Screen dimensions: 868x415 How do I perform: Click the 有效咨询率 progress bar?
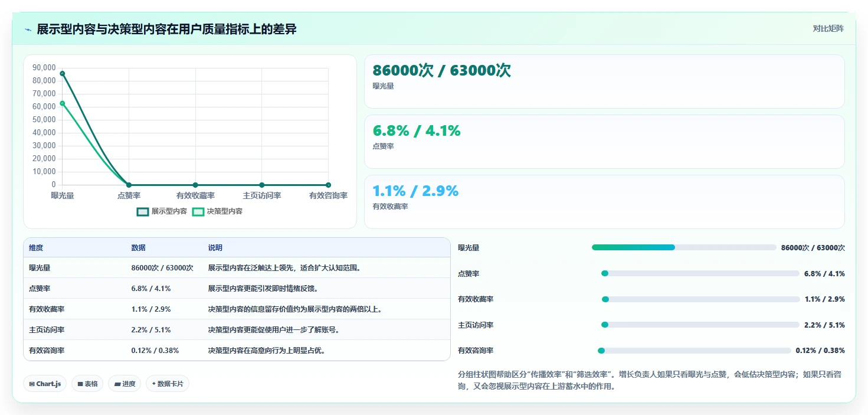pyautogui.click(x=695, y=351)
